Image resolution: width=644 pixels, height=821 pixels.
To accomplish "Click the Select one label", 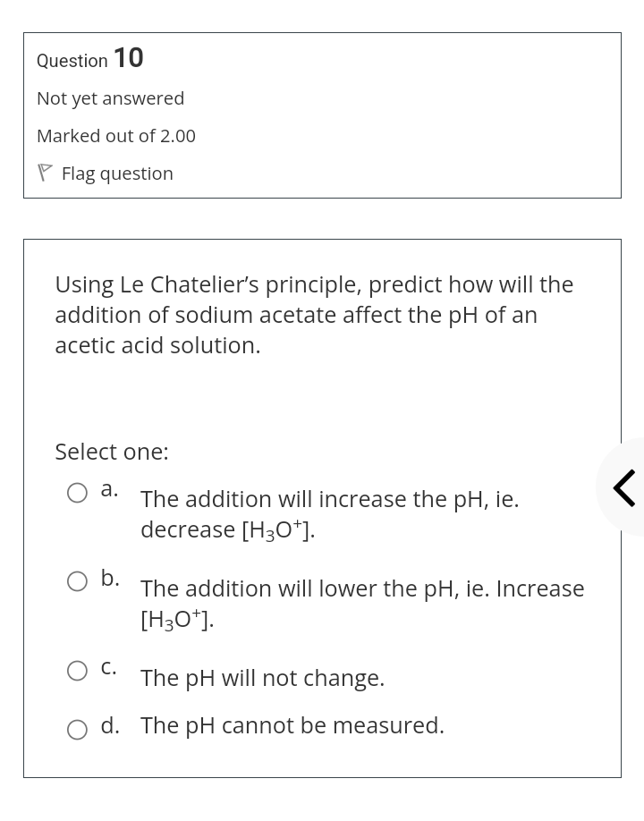I will [111, 452].
